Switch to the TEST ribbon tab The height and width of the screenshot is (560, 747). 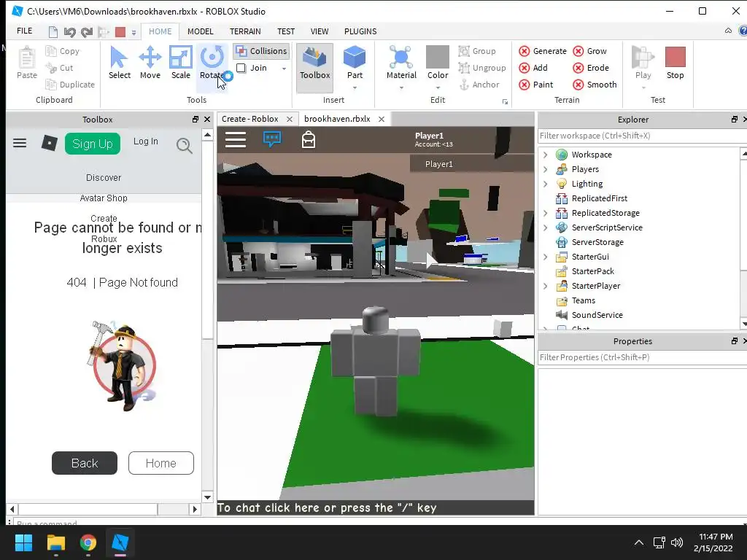pyautogui.click(x=286, y=31)
